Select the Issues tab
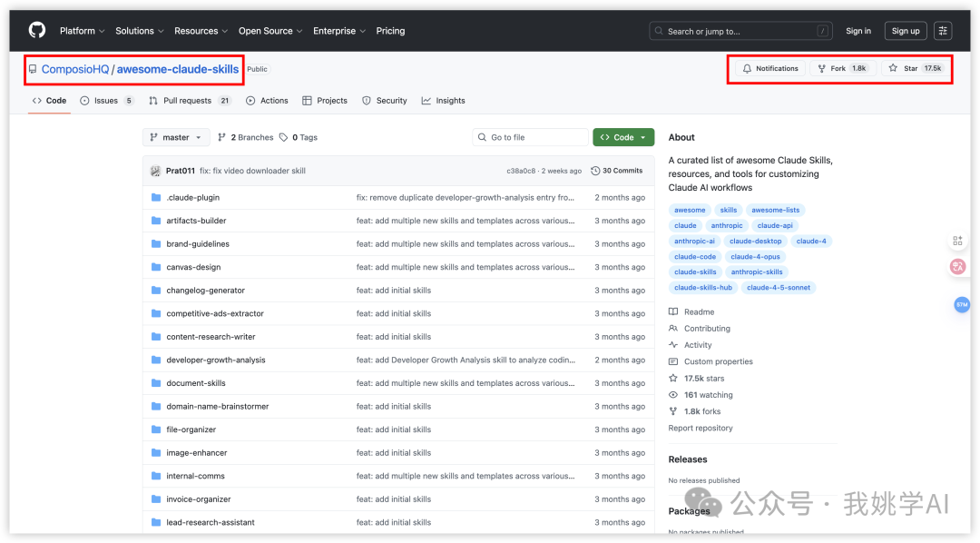Image resolution: width=980 pixels, height=543 pixels. pos(105,101)
